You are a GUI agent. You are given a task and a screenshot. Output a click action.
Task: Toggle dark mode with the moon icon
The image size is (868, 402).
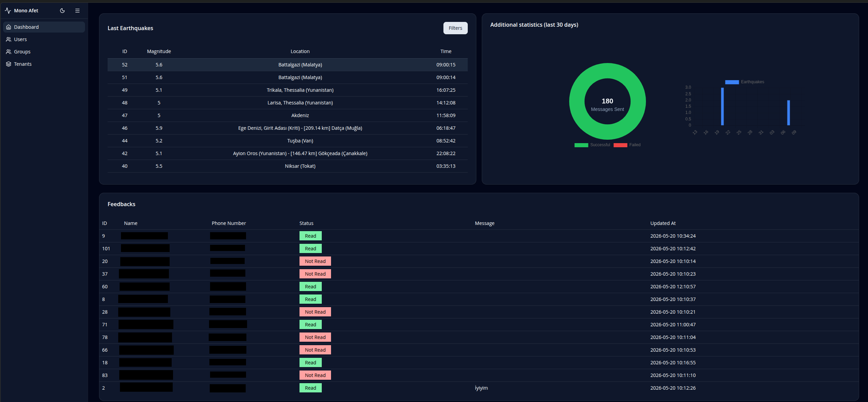(x=62, y=11)
